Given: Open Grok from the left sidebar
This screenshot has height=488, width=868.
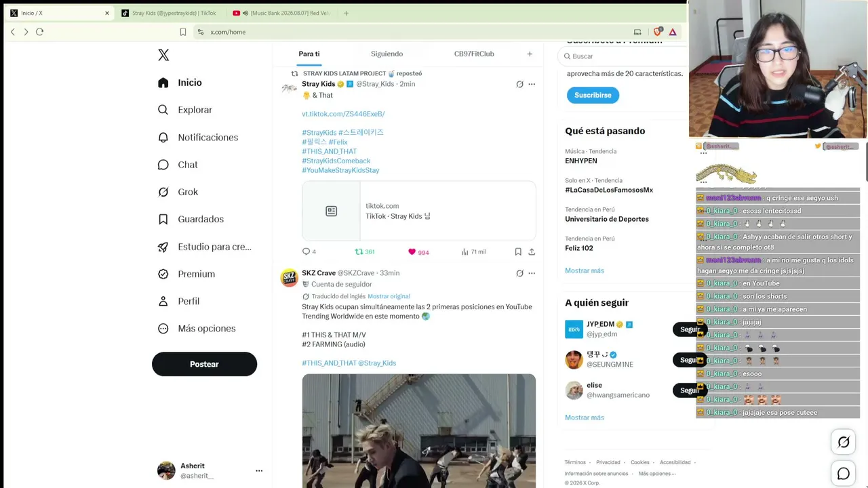Looking at the screenshot, I should [178, 192].
